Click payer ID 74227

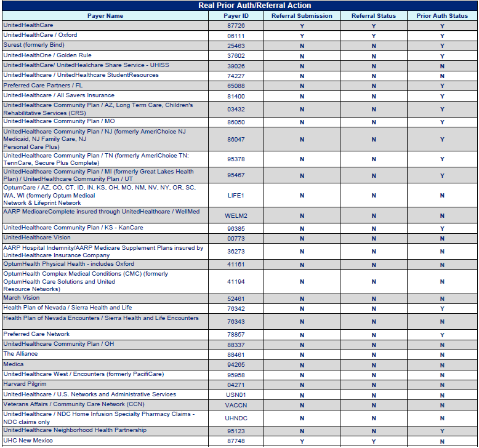pos(236,76)
